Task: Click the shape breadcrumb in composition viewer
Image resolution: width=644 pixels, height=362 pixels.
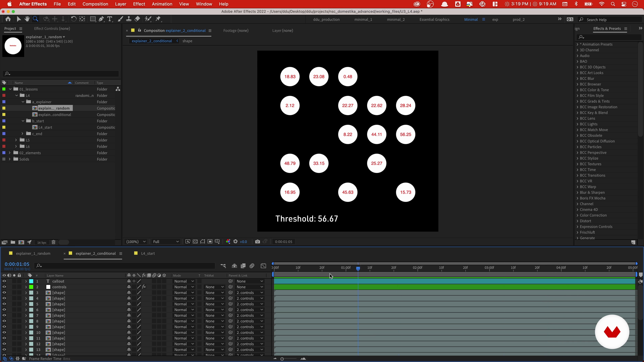Action: (187, 41)
